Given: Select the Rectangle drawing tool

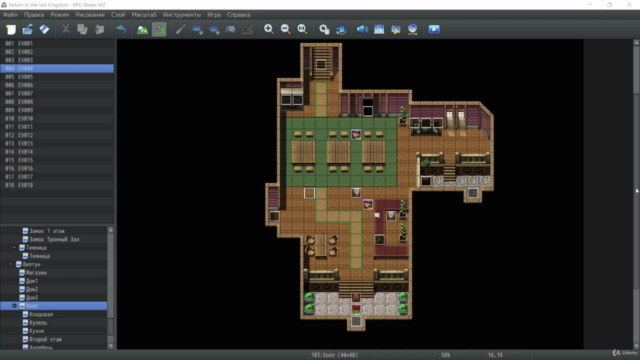Looking at the screenshot, I should pyautogui.click(x=198, y=29).
